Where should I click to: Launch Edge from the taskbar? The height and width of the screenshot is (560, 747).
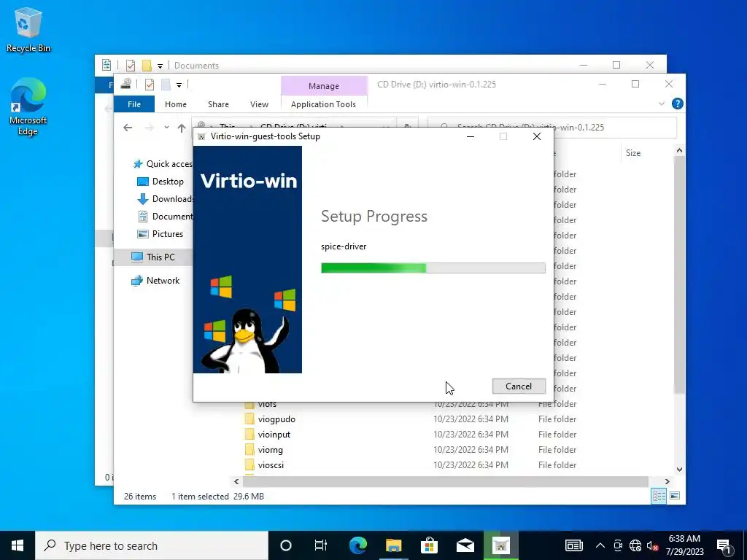357,545
